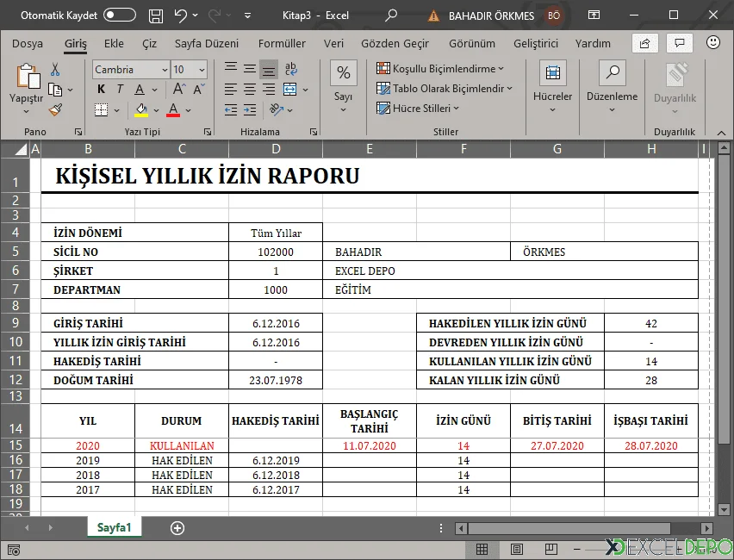Increase font size with the A^ icon
734x560 pixels.
tap(177, 88)
